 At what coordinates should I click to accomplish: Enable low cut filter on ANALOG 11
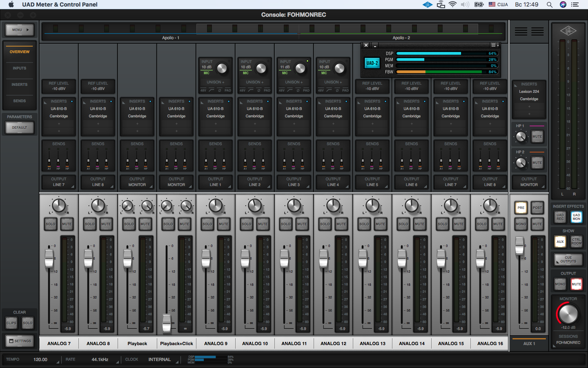[290, 90]
